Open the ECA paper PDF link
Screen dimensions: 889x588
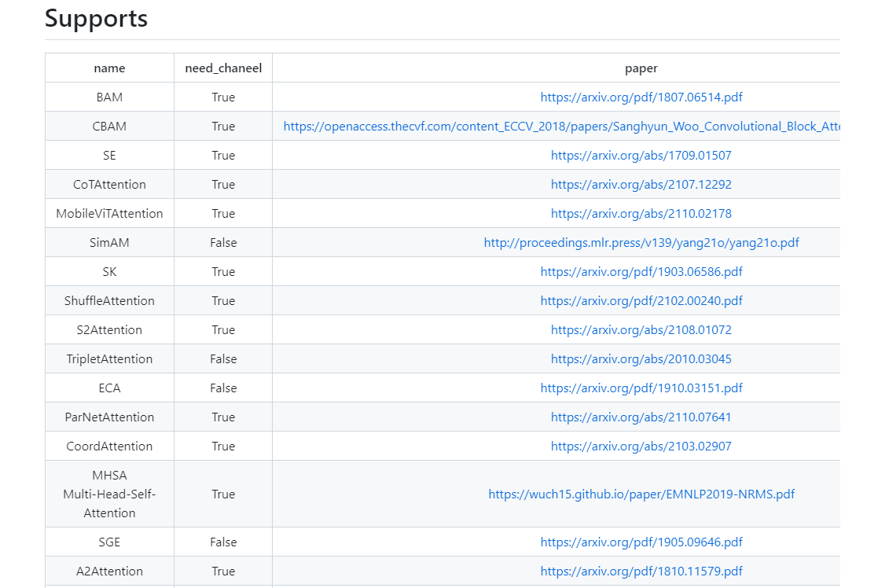coord(641,388)
